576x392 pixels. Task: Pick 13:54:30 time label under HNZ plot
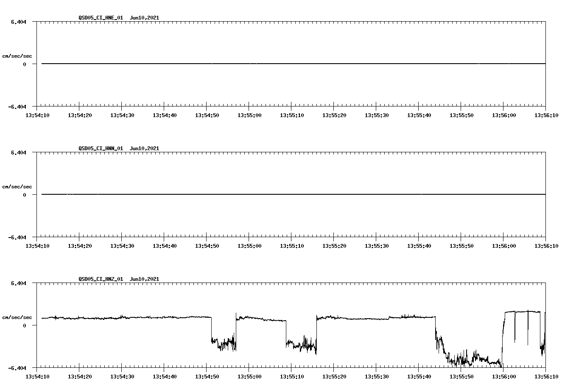click(122, 376)
